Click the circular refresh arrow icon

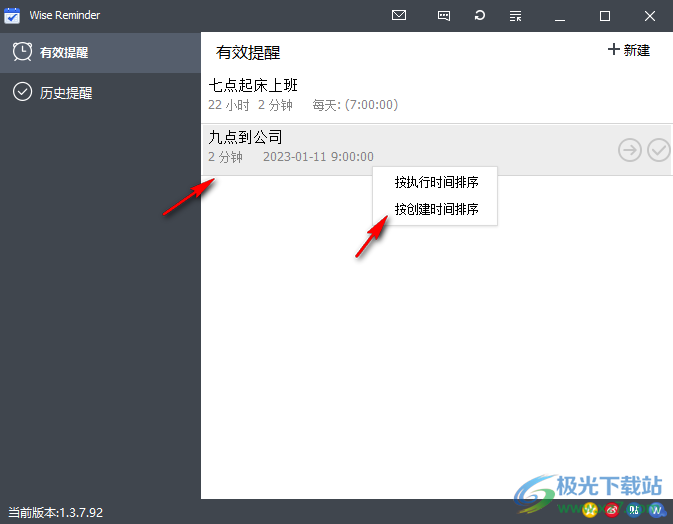(x=480, y=16)
